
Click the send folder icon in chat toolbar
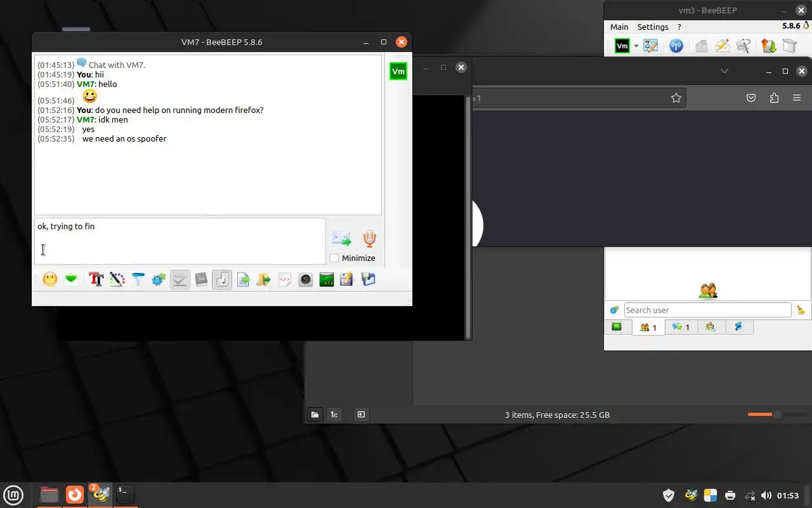264,279
